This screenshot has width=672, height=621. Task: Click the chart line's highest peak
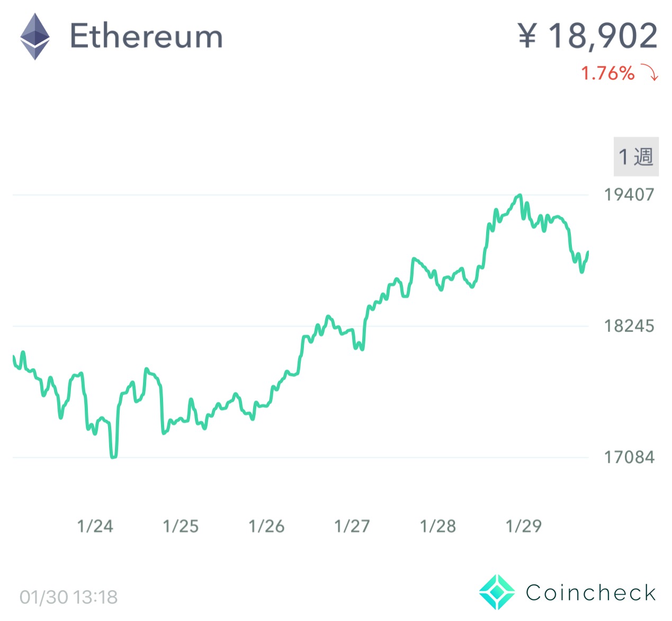pyautogui.click(x=520, y=195)
